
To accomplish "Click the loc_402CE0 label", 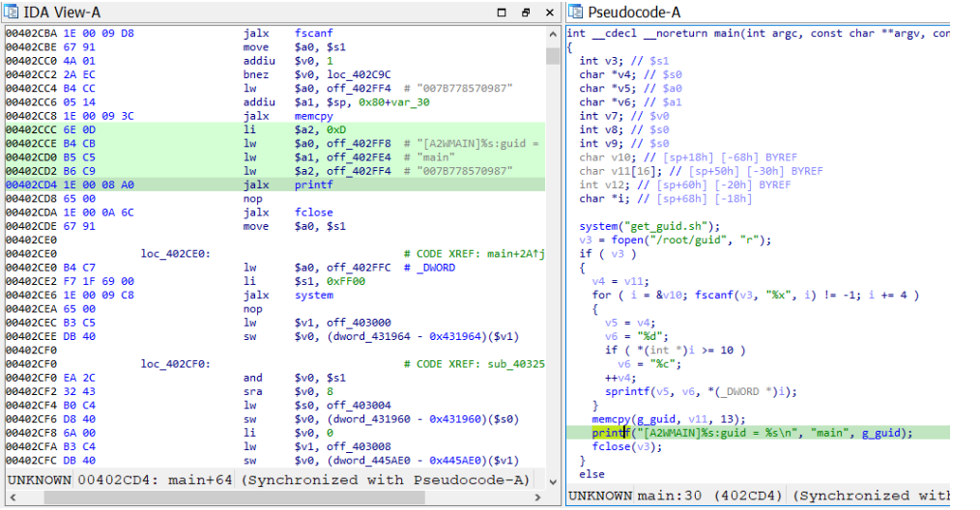I will (176, 253).
